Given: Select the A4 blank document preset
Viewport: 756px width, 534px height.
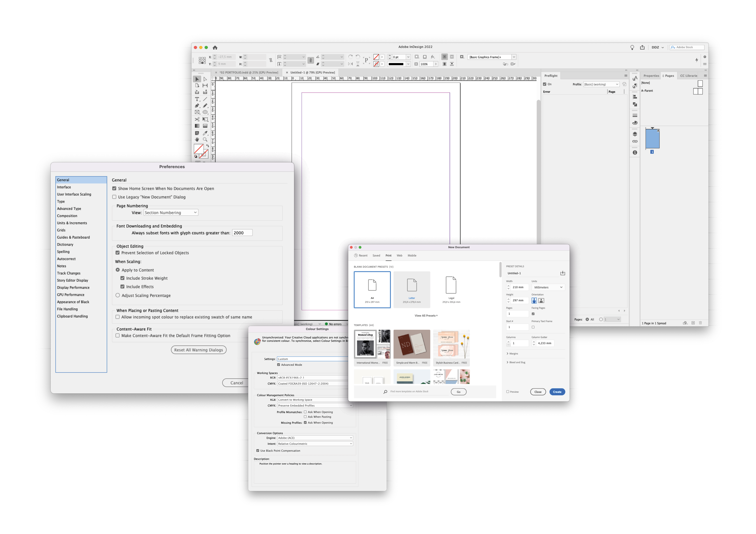Looking at the screenshot, I should [x=372, y=290].
